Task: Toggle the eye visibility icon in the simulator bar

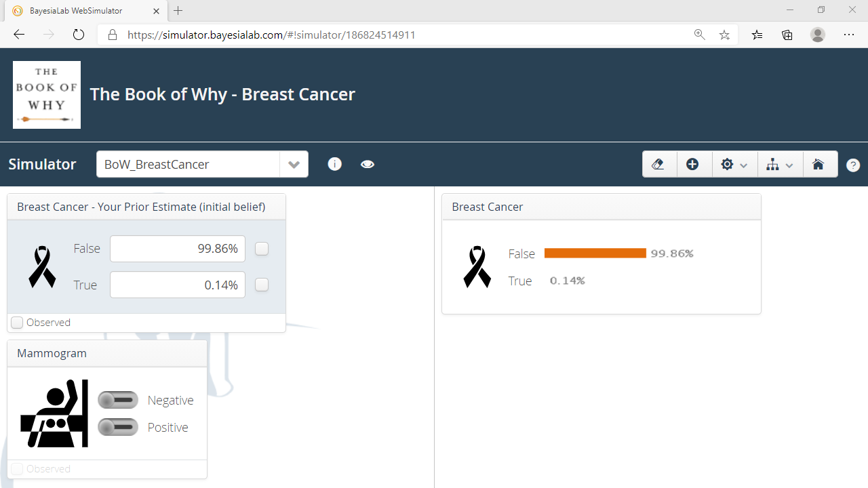Action: [x=367, y=164]
